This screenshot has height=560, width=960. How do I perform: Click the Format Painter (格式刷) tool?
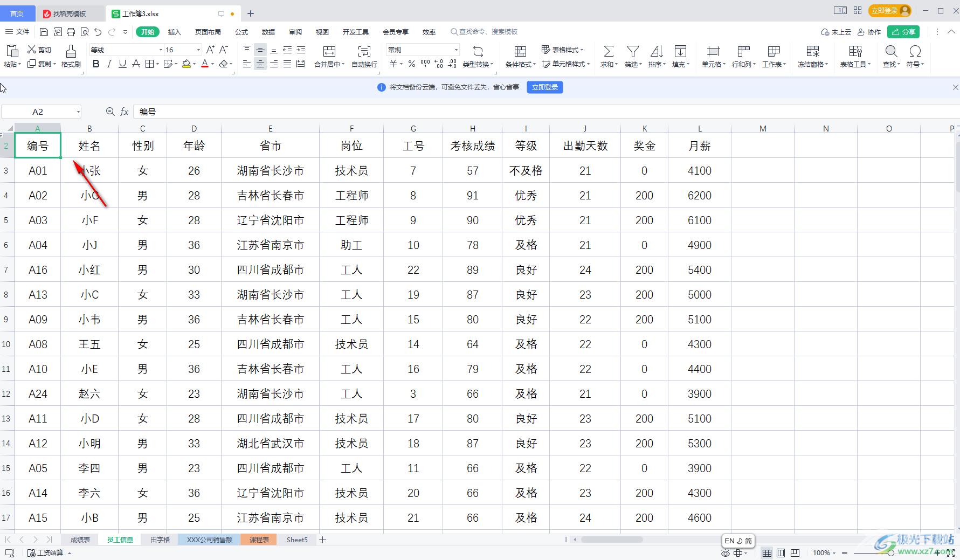(71, 56)
